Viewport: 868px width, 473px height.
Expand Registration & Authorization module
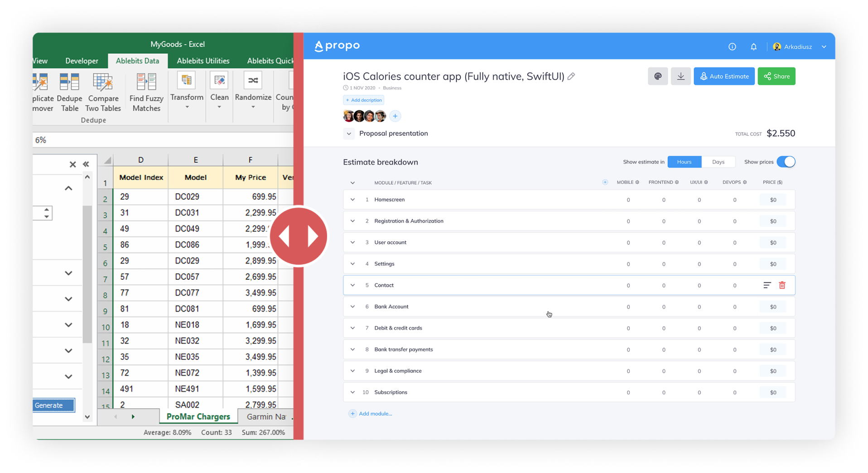tap(352, 221)
